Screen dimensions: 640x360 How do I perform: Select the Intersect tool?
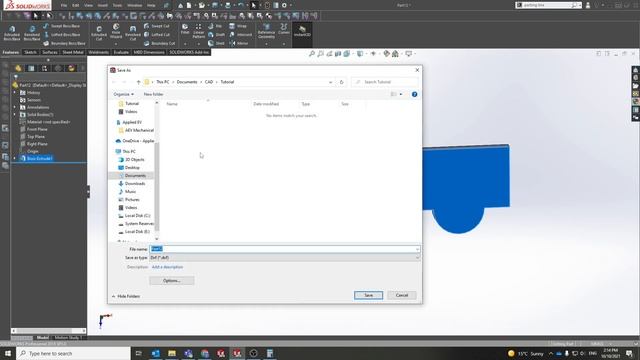(x=241, y=35)
